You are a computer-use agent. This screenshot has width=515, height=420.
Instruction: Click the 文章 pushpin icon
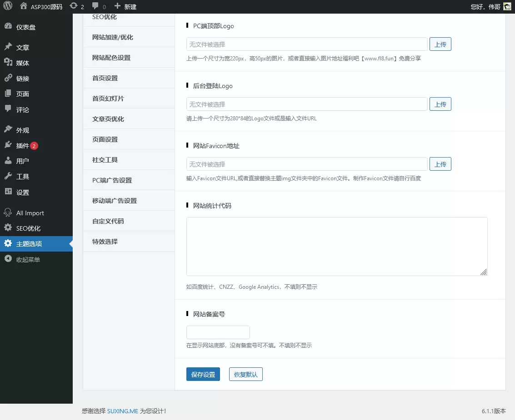coord(8,47)
